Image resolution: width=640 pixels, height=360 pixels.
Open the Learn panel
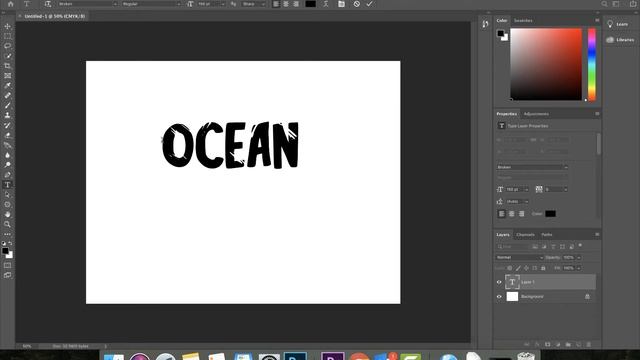pyautogui.click(x=618, y=24)
